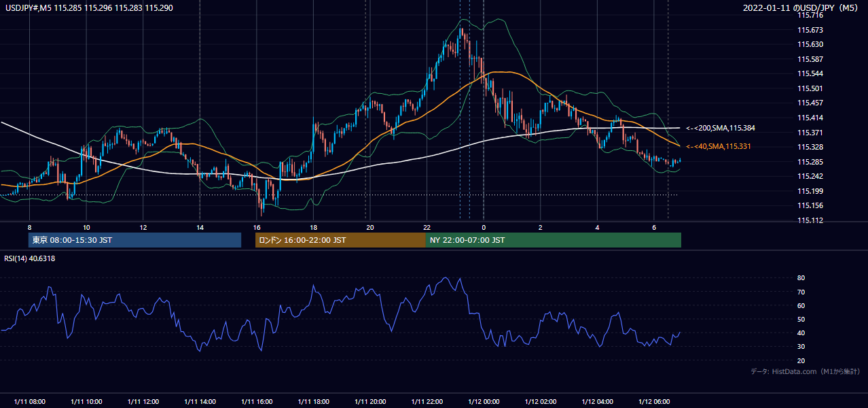The image size is (868, 408).
Task: Click the 1/11 20:00 bottom time label
Action: [370, 401]
